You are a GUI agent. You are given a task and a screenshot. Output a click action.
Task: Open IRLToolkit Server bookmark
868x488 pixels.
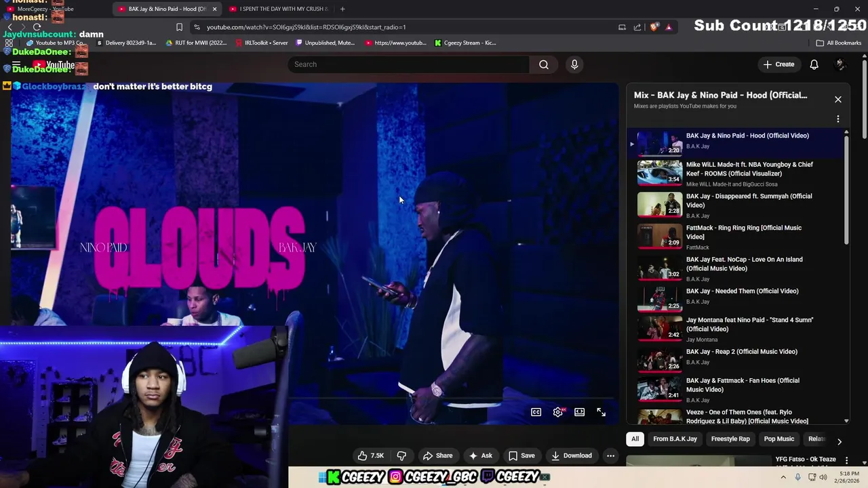262,43
